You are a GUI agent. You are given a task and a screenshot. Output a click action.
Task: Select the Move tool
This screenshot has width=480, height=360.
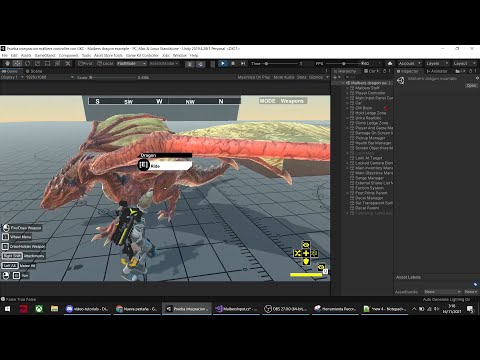click(17, 63)
